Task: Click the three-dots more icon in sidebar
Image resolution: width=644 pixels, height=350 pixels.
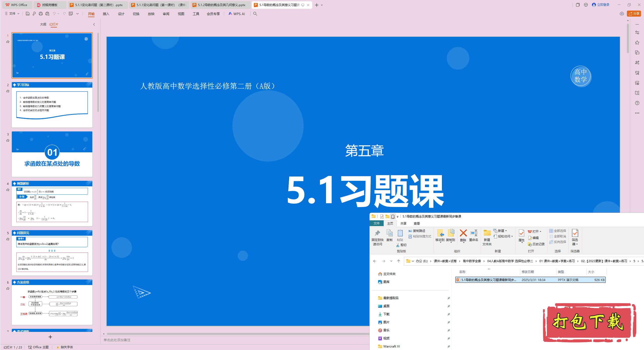Action: click(x=637, y=113)
